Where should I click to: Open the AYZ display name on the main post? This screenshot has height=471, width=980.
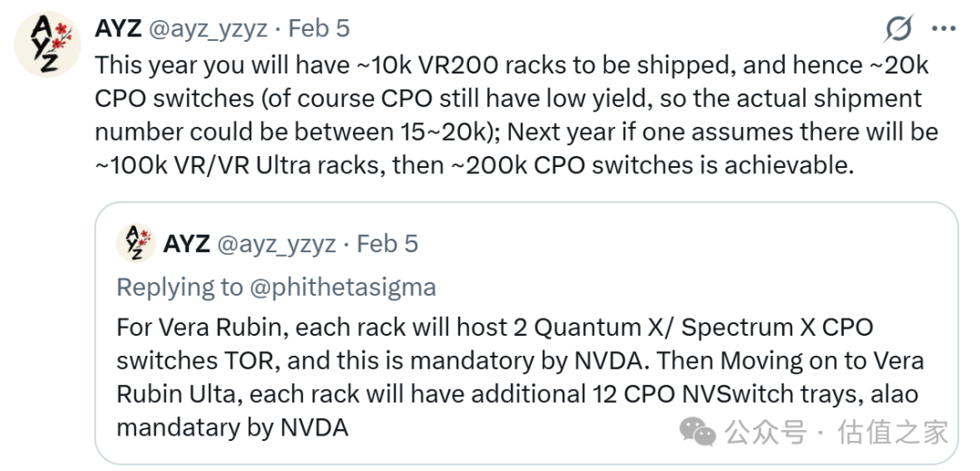(116, 28)
